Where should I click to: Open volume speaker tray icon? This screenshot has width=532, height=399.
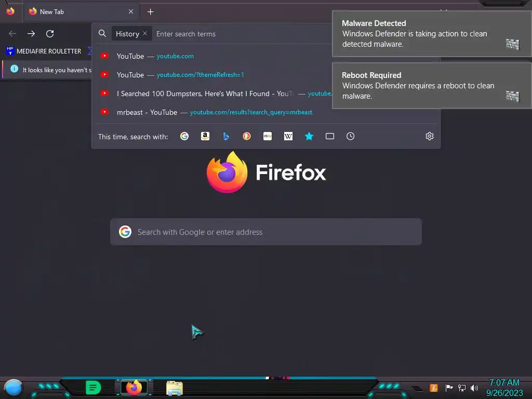[x=474, y=388]
